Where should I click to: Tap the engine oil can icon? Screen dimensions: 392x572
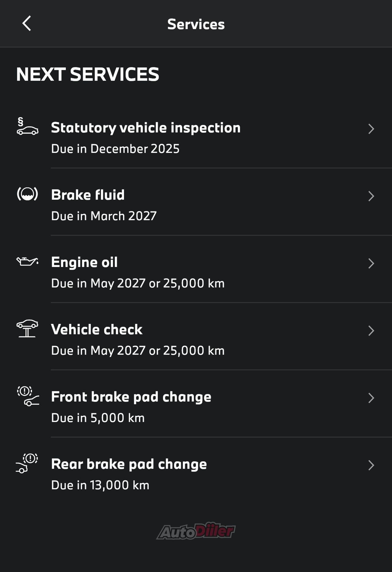[x=27, y=262]
